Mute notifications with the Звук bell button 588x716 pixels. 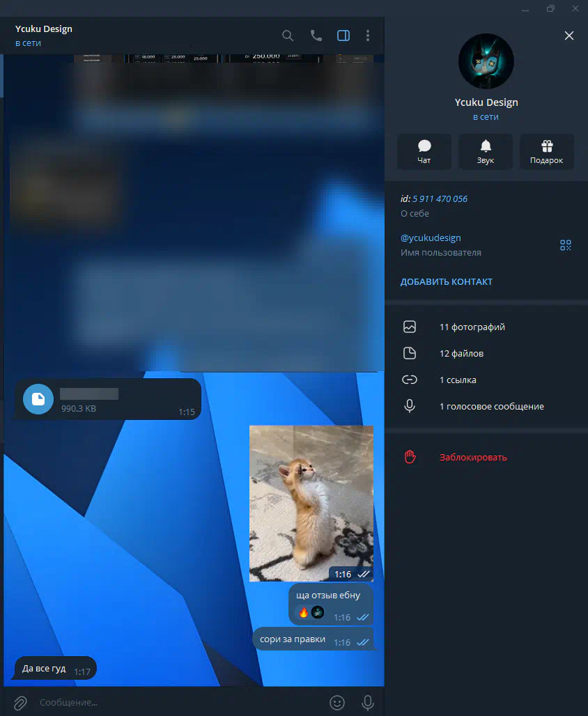pyautogui.click(x=486, y=151)
